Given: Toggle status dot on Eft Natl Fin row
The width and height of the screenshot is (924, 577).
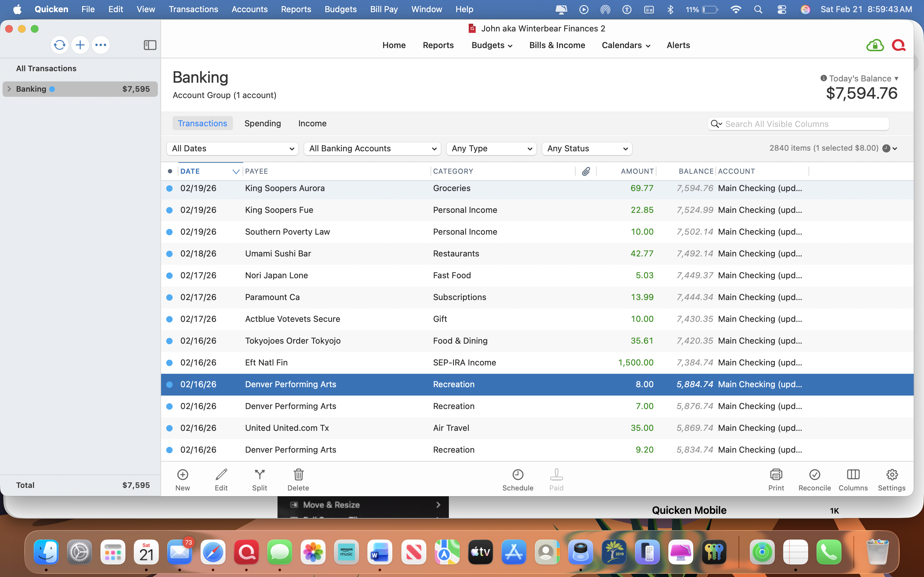Looking at the screenshot, I should [169, 363].
